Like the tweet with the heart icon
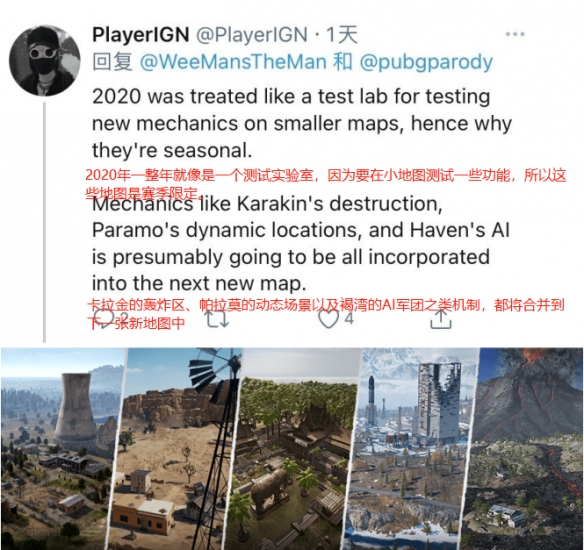This screenshot has height=550, width=584. pyautogui.click(x=328, y=319)
